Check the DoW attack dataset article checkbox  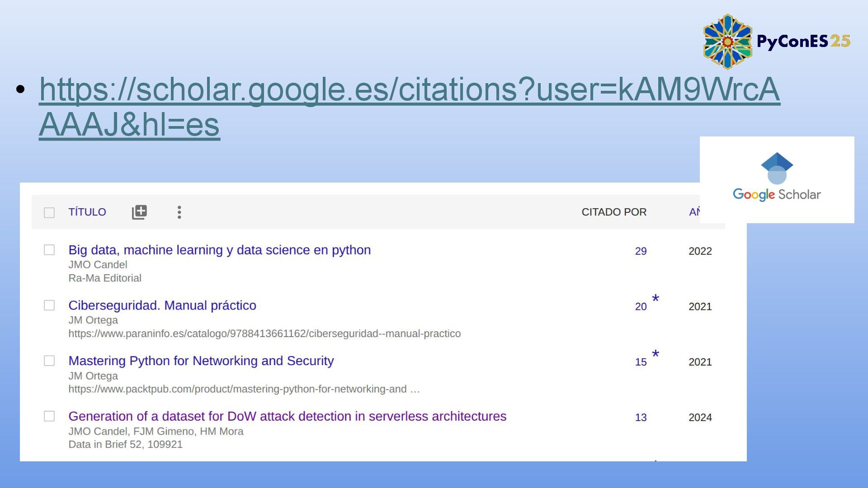49,416
